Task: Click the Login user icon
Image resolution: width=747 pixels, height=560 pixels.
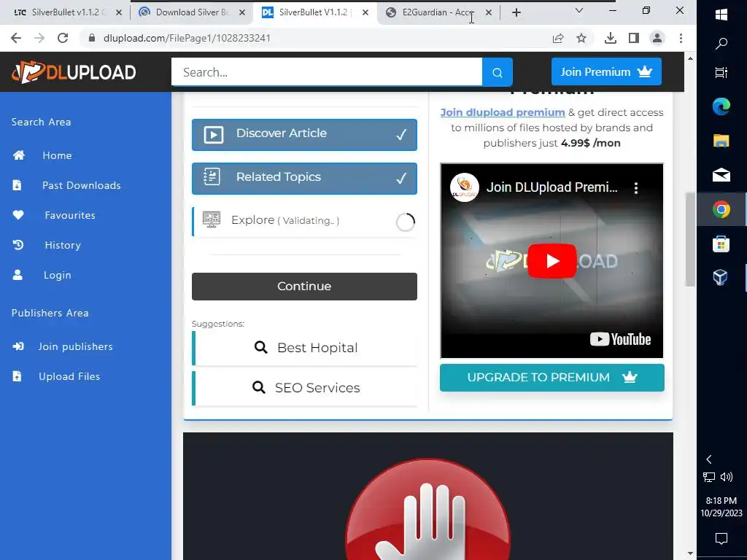Action: click(18, 275)
